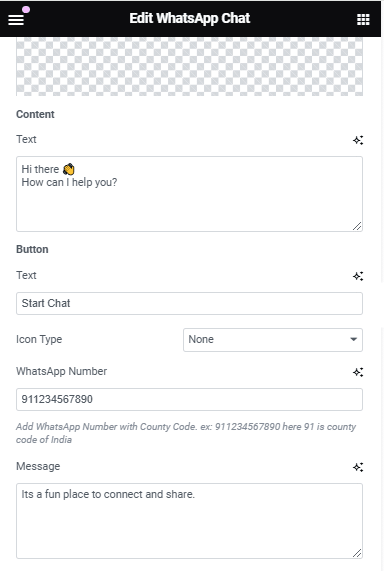Click the AI sparkle icon for Content Text

(x=358, y=140)
